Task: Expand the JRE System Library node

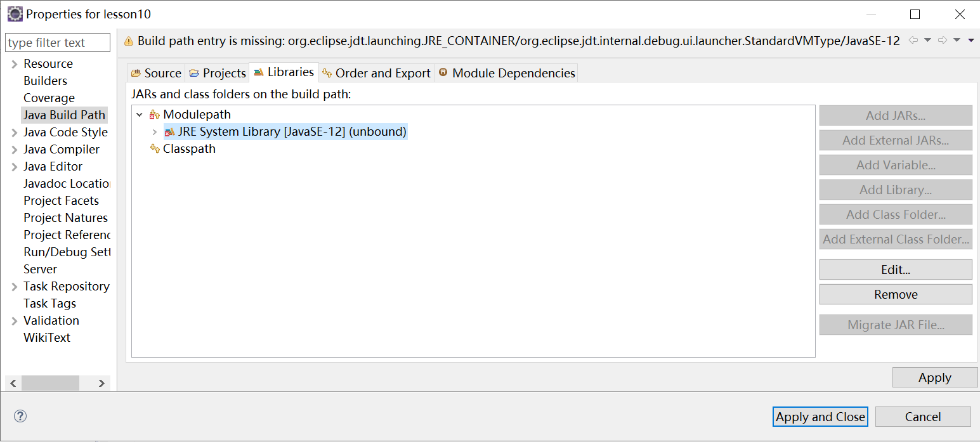Action: point(154,131)
